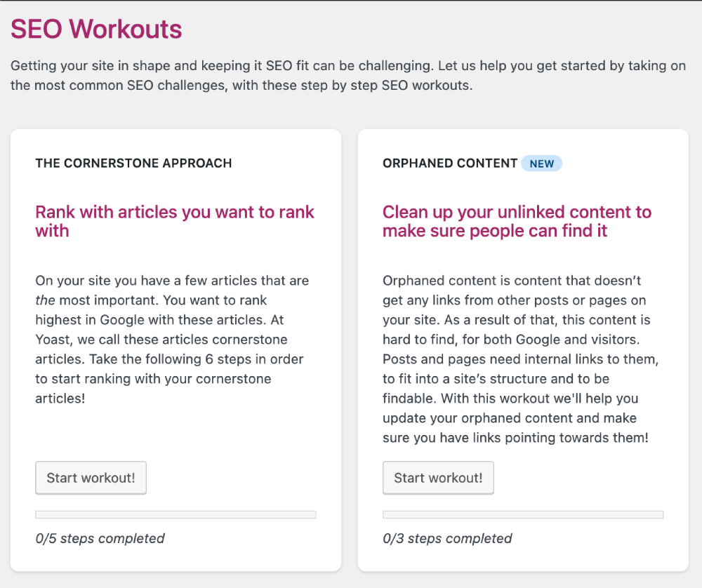Click the "0/5 steps completed" text
The height and width of the screenshot is (588, 702).
[x=100, y=539]
